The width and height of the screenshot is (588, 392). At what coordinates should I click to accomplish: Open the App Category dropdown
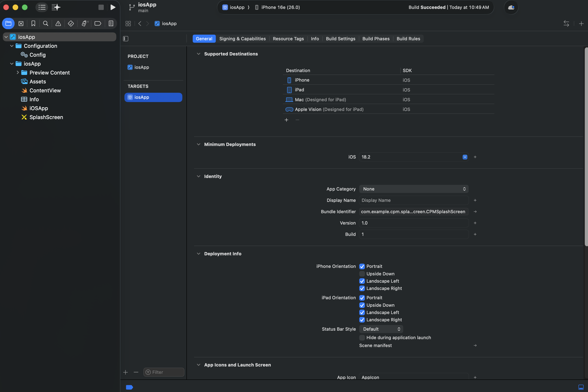[413, 189]
